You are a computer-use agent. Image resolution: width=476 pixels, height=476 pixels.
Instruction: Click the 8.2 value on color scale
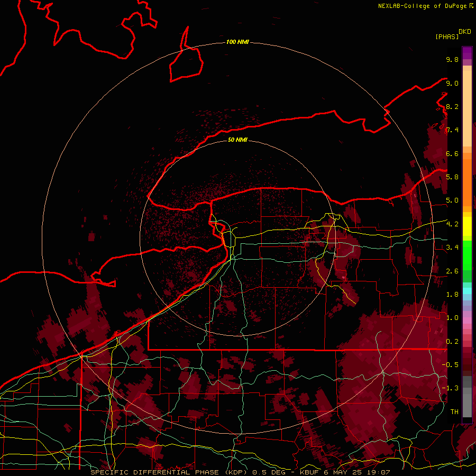[452, 106]
